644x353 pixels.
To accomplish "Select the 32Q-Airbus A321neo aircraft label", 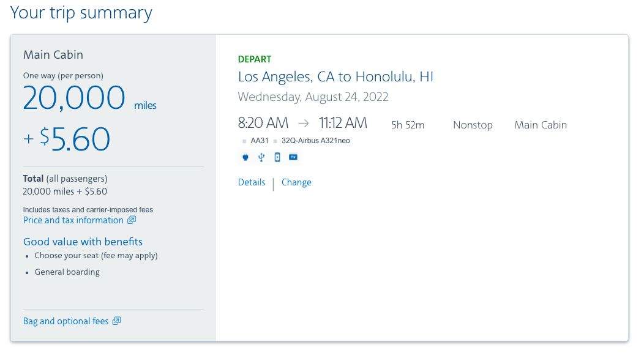I will pos(315,141).
